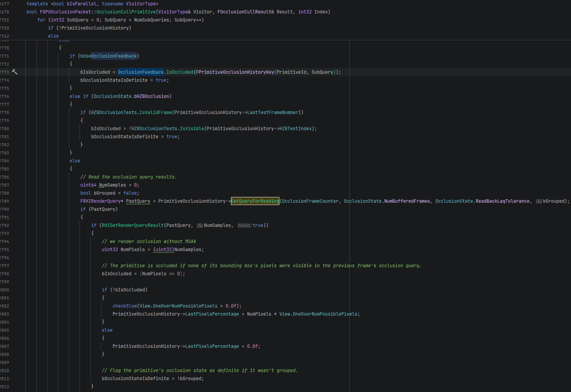The height and width of the screenshot is (392, 571).
Task: Click !bGrouped on the last assignment line
Action: coord(189,379)
